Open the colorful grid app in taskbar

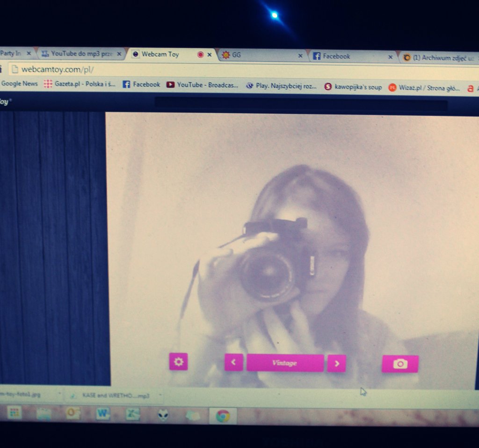coord(14,413)
